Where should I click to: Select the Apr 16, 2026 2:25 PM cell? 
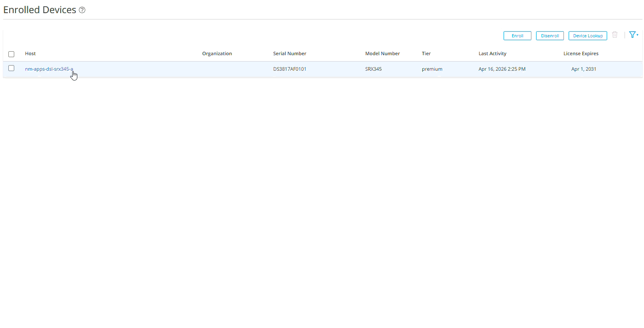502,69
